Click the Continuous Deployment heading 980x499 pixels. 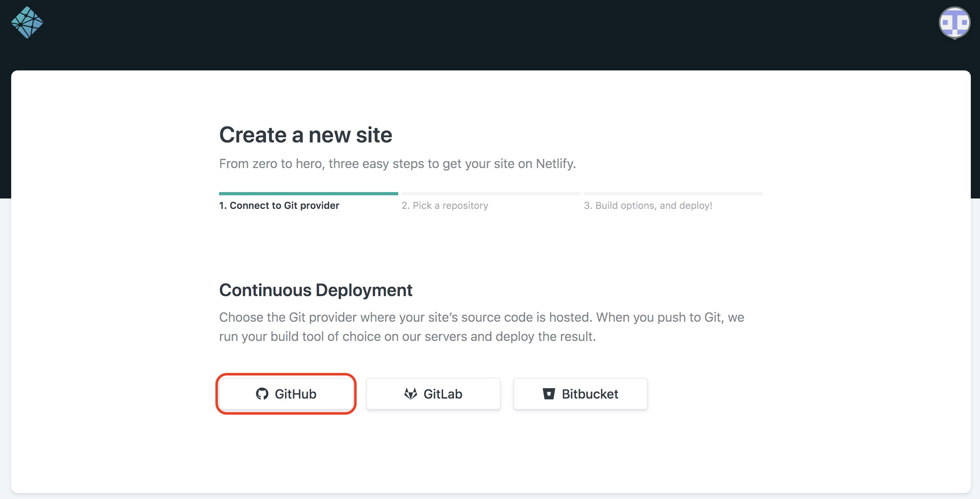(315, 290)
